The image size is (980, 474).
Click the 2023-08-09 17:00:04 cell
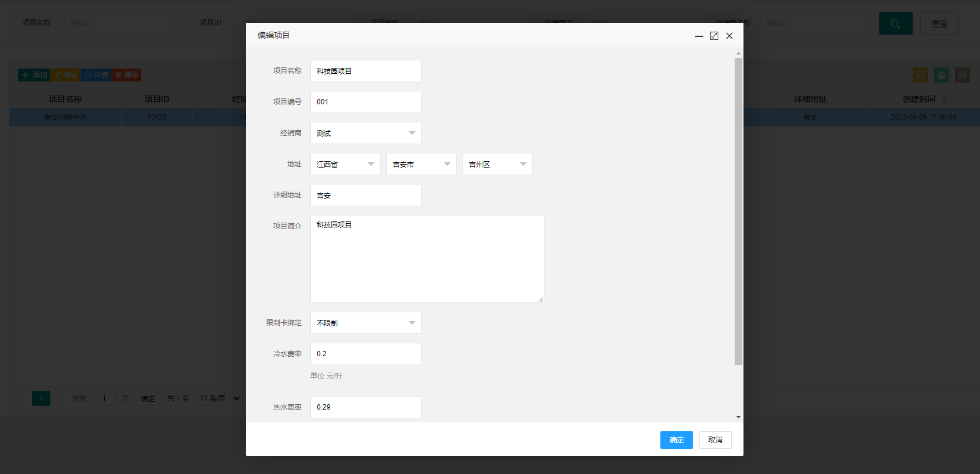923,117
